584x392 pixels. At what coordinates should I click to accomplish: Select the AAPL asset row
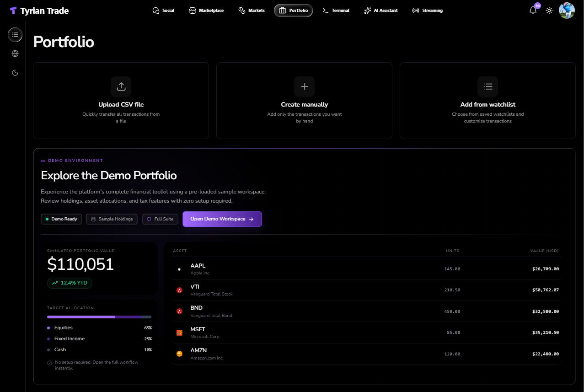(366, 269)
